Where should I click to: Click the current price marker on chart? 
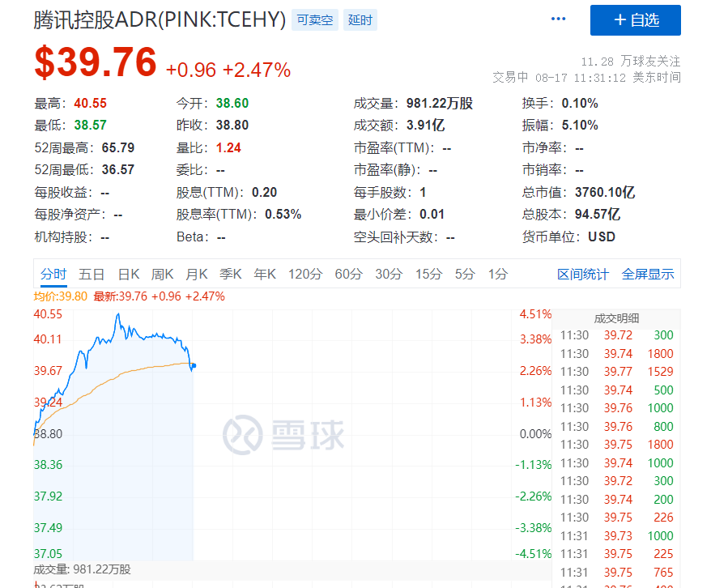pos(194,365)
